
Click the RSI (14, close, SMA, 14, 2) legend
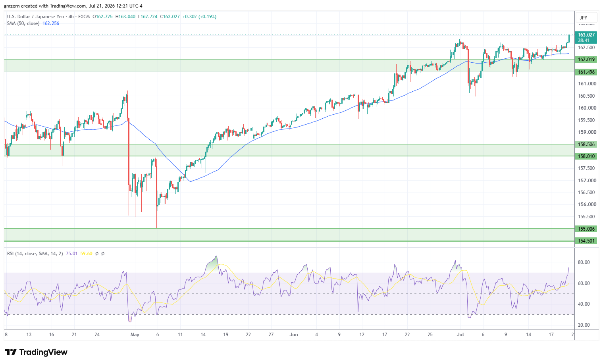(x=35, y=253)
